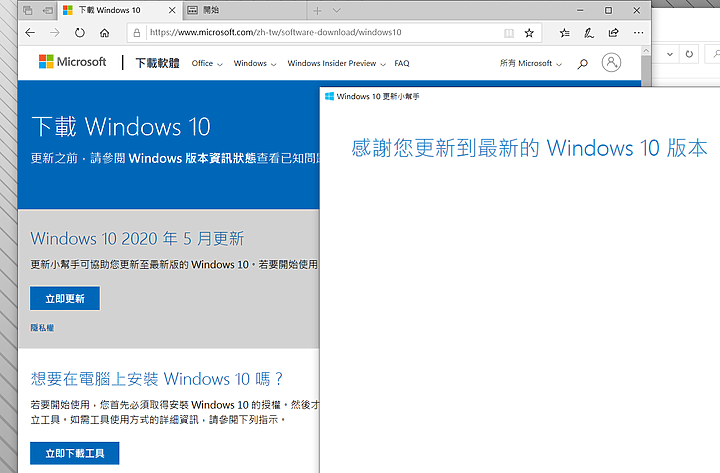Click the 想要在電腦上安裝 Windows 10 嗎？ heading
Image resolution: width=720 pixels, height=473 pixels.
(x=157, y=379)
